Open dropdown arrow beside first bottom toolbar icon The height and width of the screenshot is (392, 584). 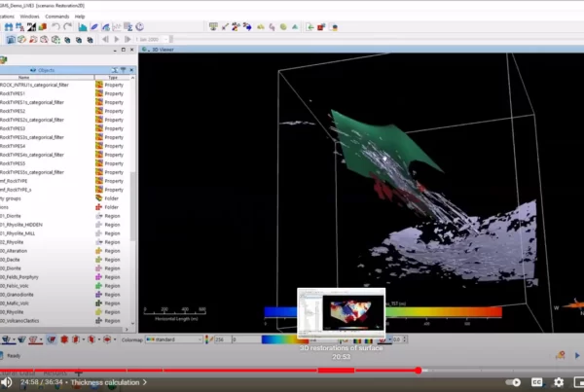coord(14,339)
